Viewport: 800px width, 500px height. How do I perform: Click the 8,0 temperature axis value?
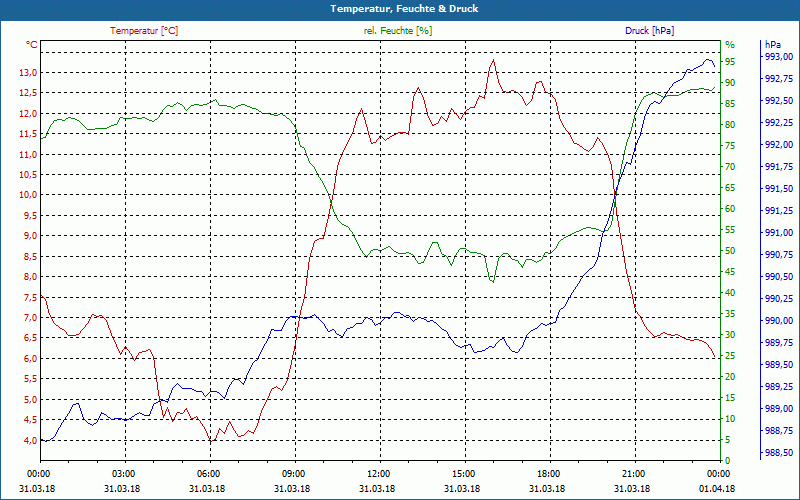(30, 277)
